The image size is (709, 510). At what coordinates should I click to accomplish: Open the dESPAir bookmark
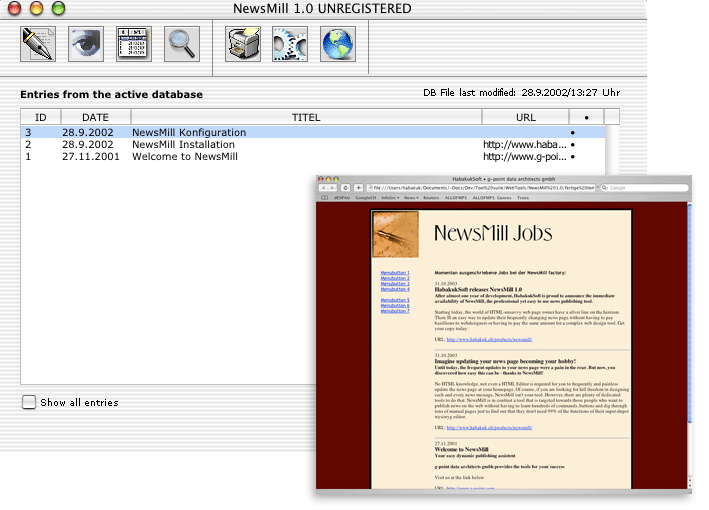(342, 198)
